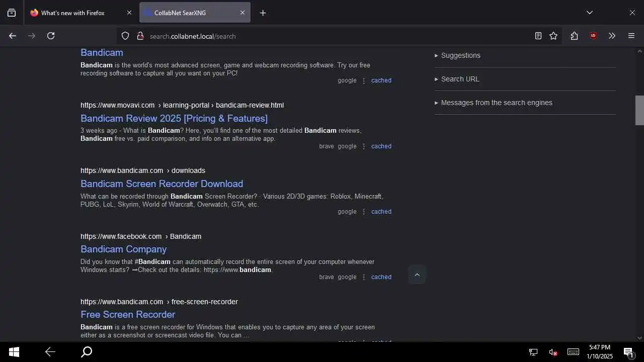
Task: Open the touch keyboard tray icon
Action: [x=573, y=352]
